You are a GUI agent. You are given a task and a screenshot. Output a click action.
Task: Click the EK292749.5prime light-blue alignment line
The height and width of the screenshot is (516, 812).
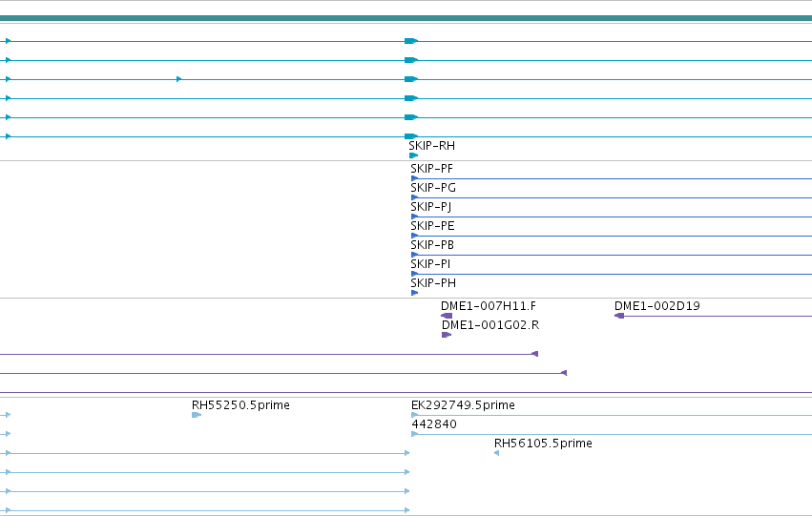point(612,415)
